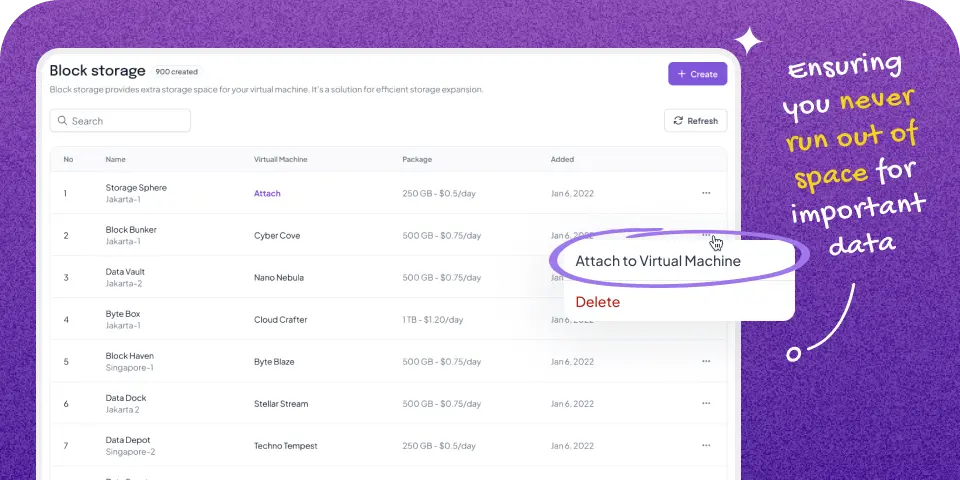960x480 pixels.
Task: Select Attach to Virtual Machine option
Action: [658, 261]
